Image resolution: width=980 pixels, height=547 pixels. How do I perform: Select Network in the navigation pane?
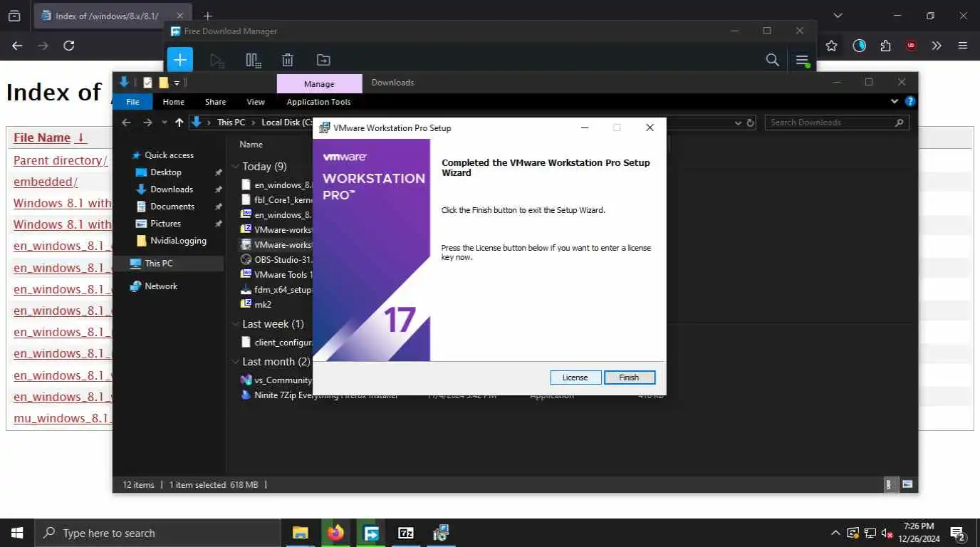[x=161, y=286]
